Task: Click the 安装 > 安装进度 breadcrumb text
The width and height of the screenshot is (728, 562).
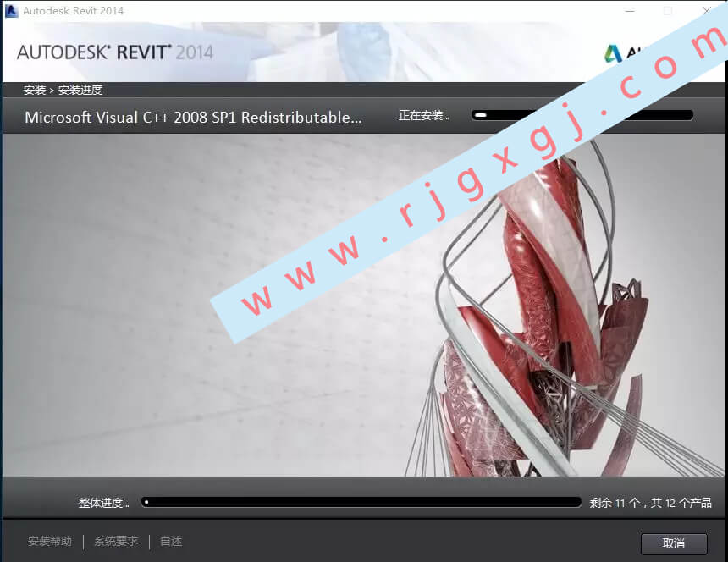Action: point(63,90)
